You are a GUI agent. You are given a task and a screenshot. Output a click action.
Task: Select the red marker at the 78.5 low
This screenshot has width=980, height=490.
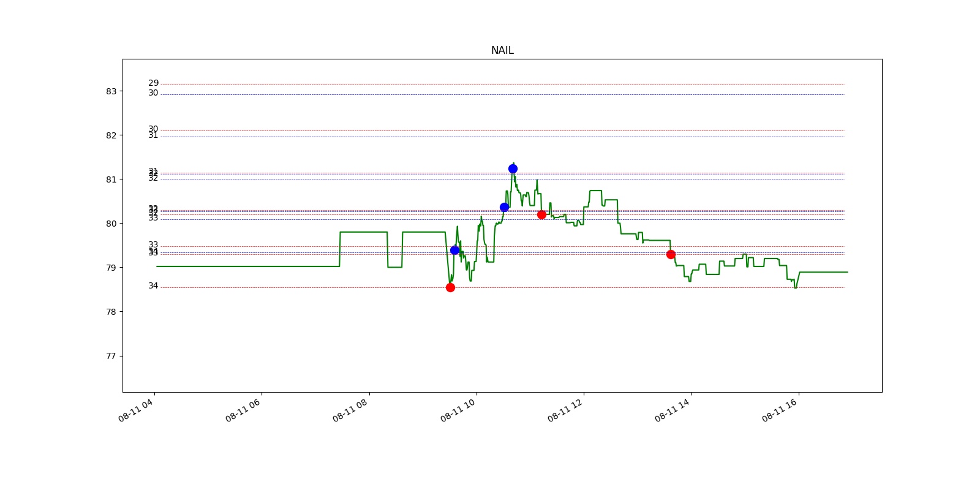450,287
